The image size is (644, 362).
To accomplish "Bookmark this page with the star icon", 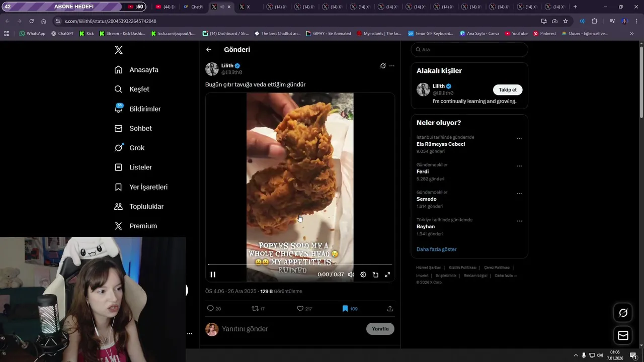I will tap(566, 21).
